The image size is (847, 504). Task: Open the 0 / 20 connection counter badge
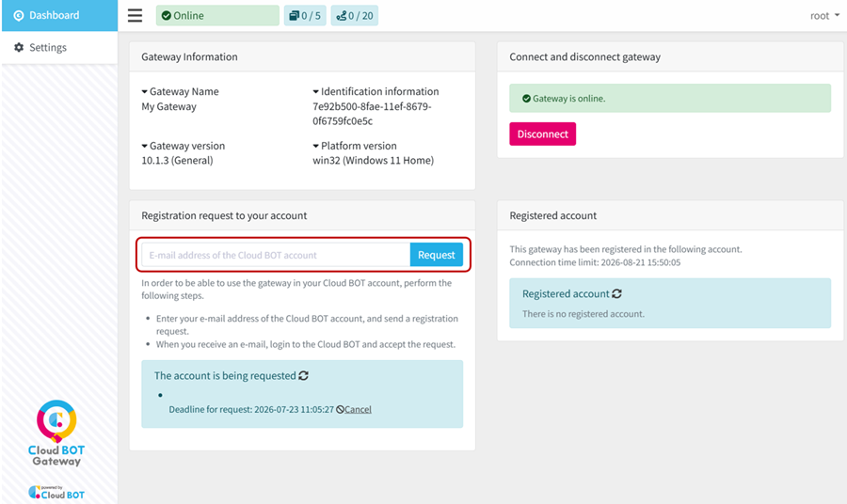coord(355,16)
